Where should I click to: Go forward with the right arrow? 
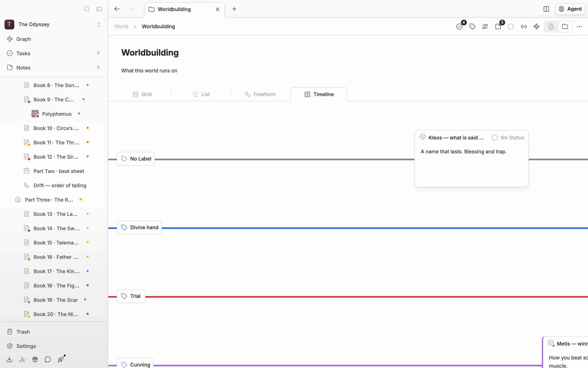(x=131, y=9)
